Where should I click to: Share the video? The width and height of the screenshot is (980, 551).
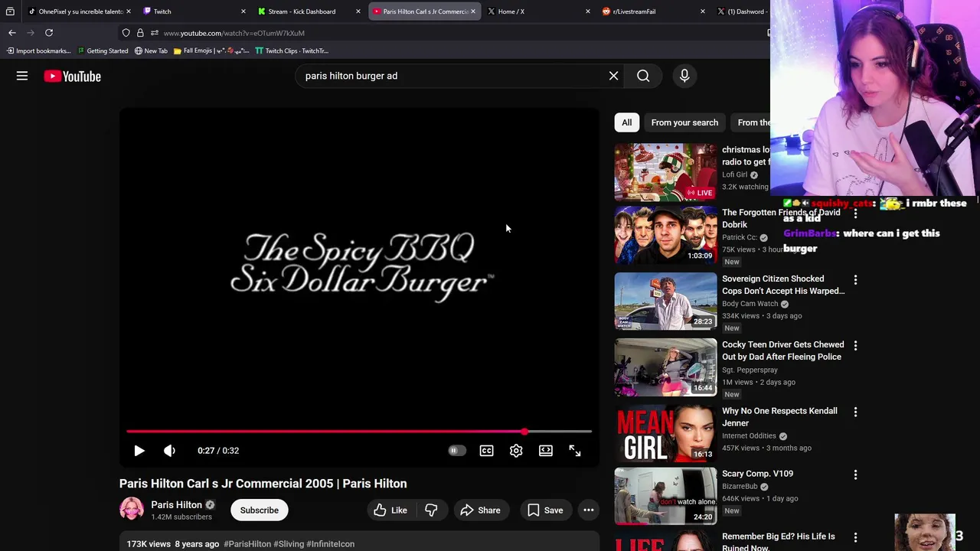click(480, 510)
